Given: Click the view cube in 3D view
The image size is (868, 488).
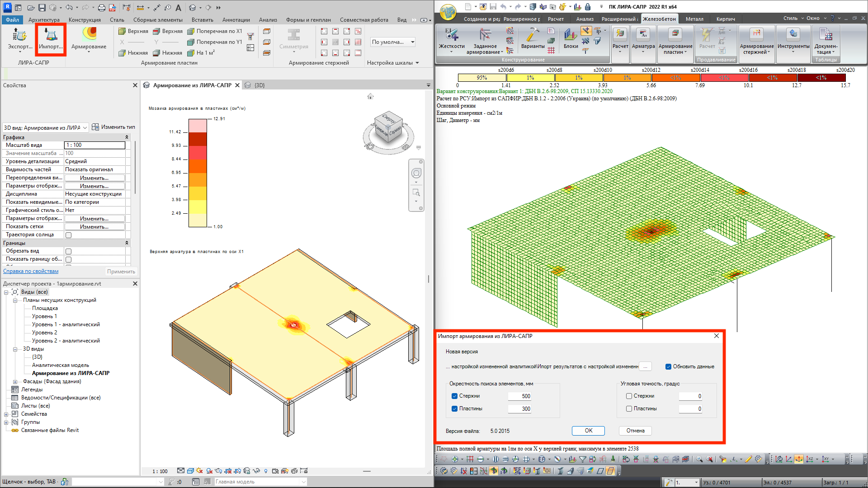Looking at the screenshot, I should [388, 128].
